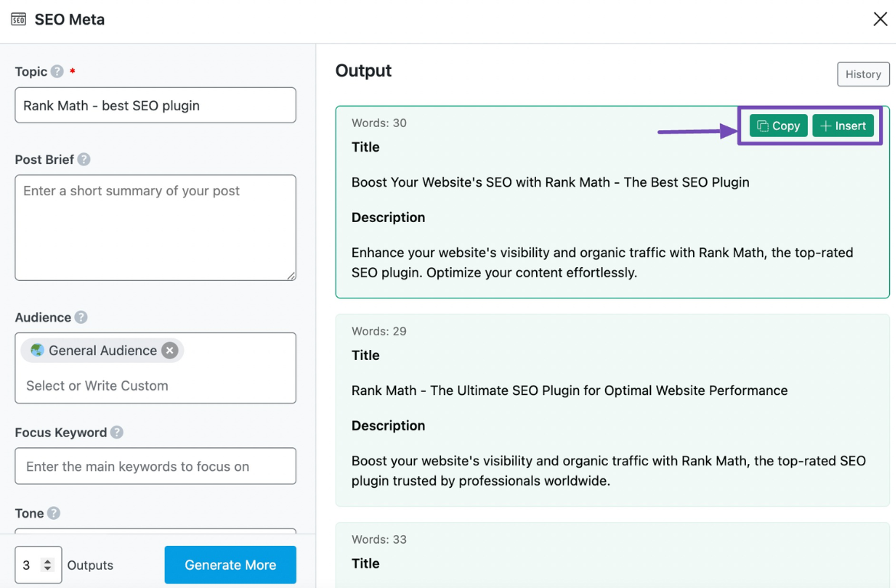Adjust the Outputs number stepper arrows
This screenshot has width=896, height=588.
tap(47, 565)
